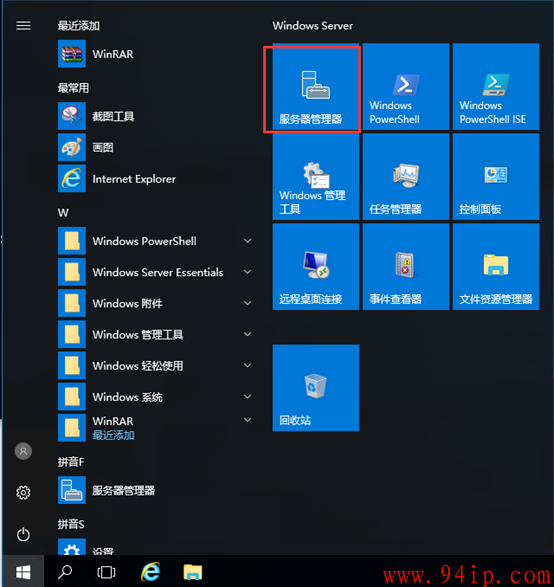The width and height of the screenshot is (554, 587).
Task: Open the Windows PowerShell folder entry
Action: tap(155, 241)
